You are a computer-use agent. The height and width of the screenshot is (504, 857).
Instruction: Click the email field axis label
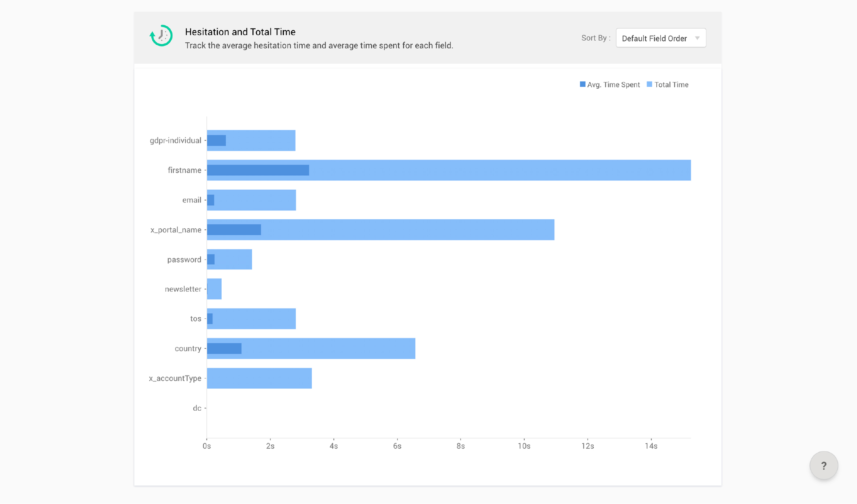(x=192, y=200)
